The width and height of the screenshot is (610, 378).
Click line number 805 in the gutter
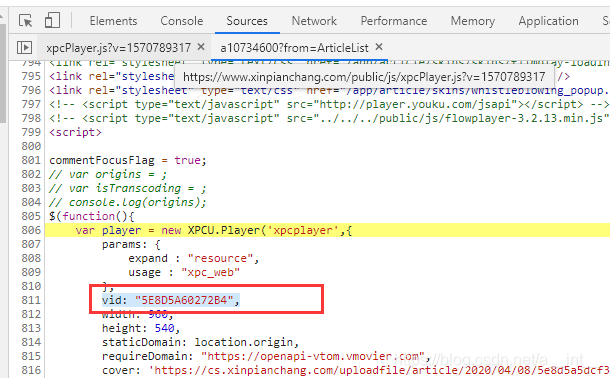pyautogui.click(x=31, y=216)
